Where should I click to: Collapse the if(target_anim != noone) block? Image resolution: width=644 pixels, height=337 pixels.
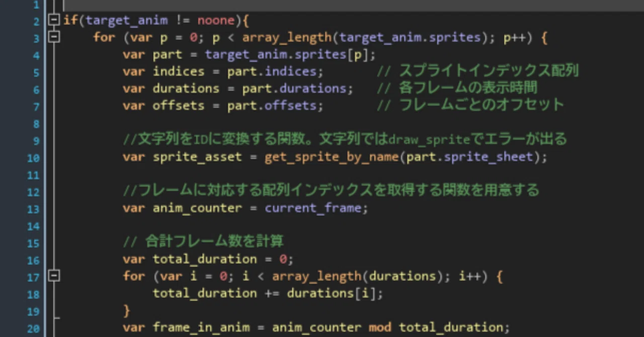click(53, 21)
